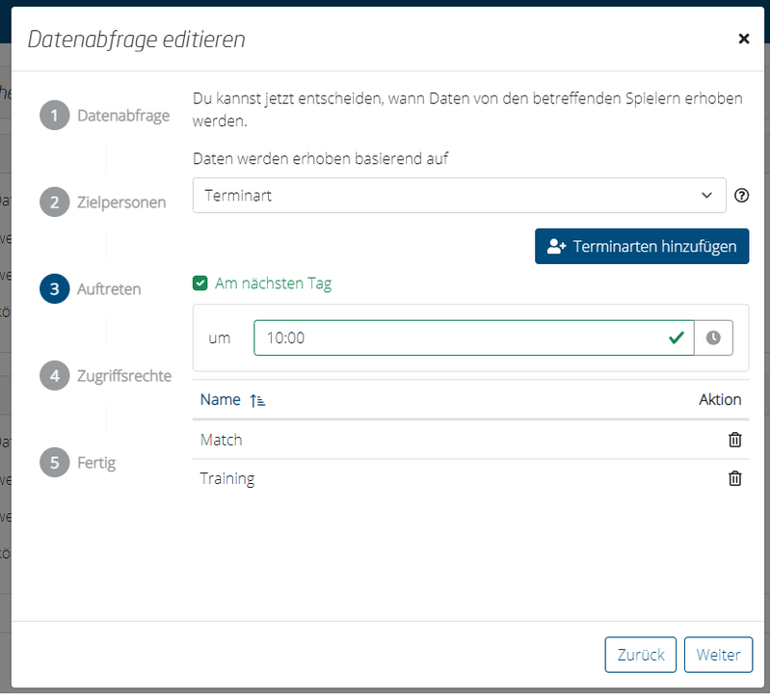771x700 pixels.
Task: Select the Training entry text
Action: click(x=227, y=478)
